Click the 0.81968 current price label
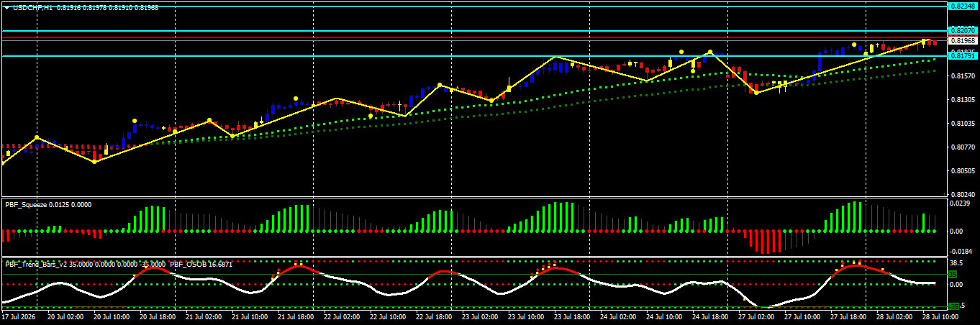The height and width of the screenshot is (325, 980). tap(963, 41)
